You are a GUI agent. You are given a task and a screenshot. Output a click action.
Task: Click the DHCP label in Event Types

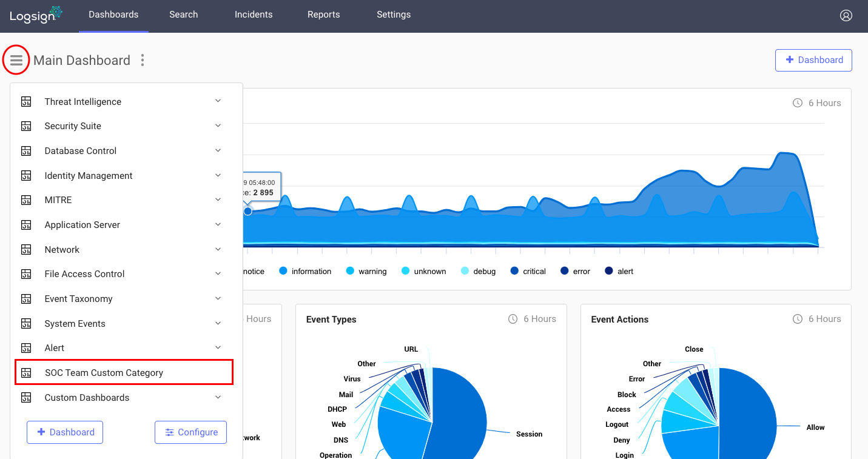coord(337,409)
